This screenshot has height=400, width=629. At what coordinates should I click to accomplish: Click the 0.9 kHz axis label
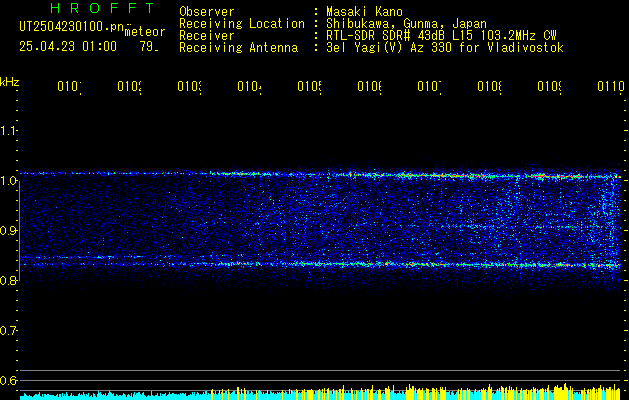pyautogui.click(x=8, y=231)
